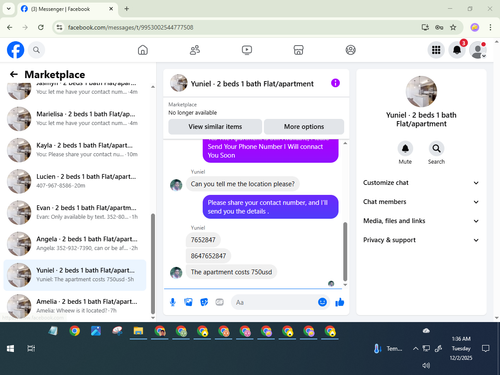Screen dimensions: 500x375
Task: Open the notifications bell with badge
Action: pos(457,50)
